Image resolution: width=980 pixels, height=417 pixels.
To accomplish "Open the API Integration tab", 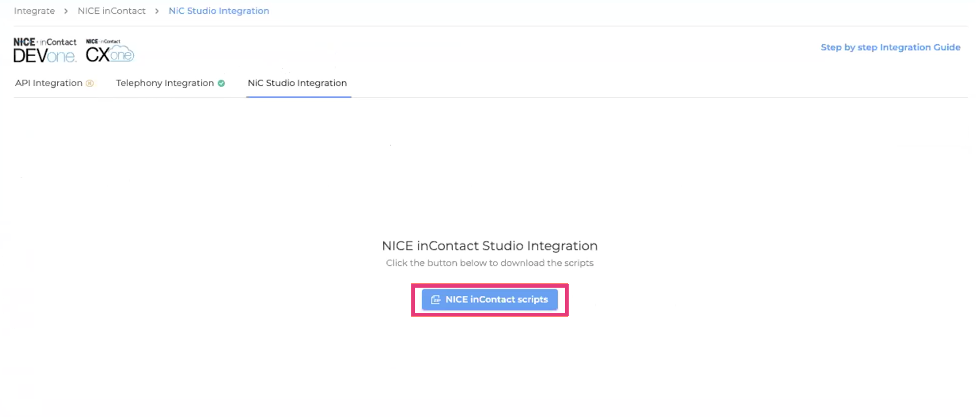I will pos(49,83).
